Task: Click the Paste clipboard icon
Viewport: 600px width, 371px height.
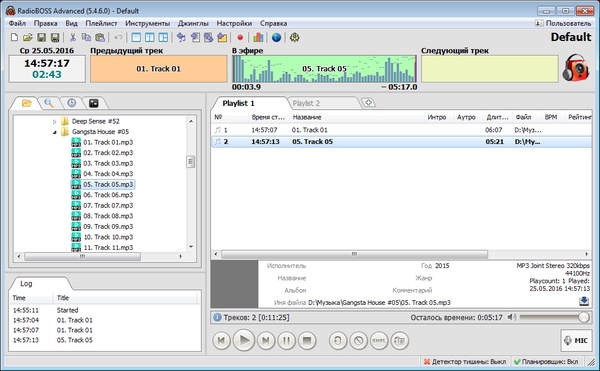Action: click(100, 37)
